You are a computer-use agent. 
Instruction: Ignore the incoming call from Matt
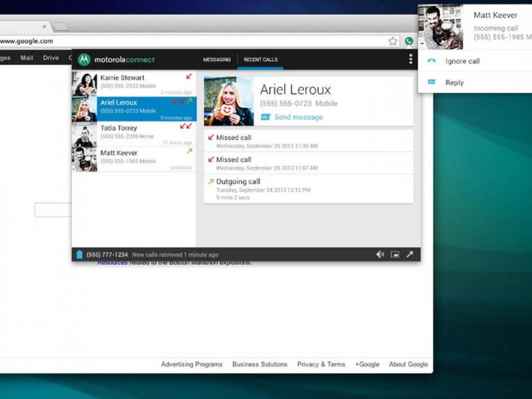pyautogui.click(x=462, y=61)
